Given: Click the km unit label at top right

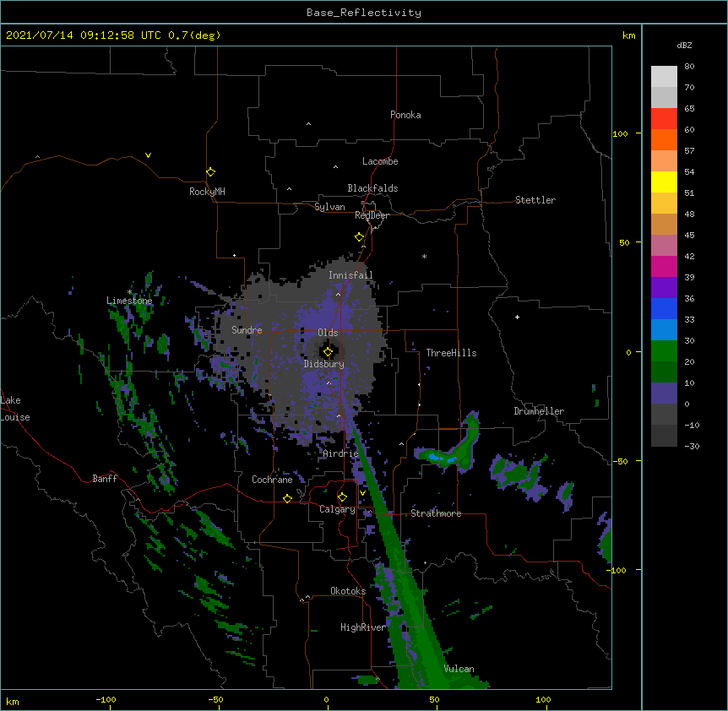Looking at the screenshot, I should (x=629, y=35).
